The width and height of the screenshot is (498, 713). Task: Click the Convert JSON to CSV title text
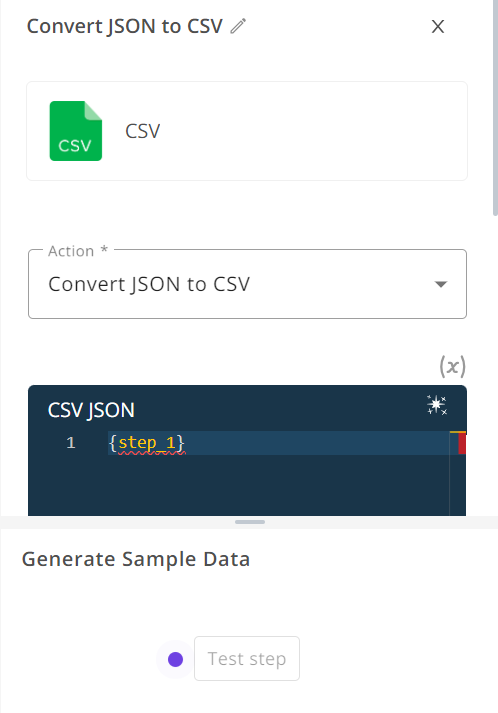[125, 26]
